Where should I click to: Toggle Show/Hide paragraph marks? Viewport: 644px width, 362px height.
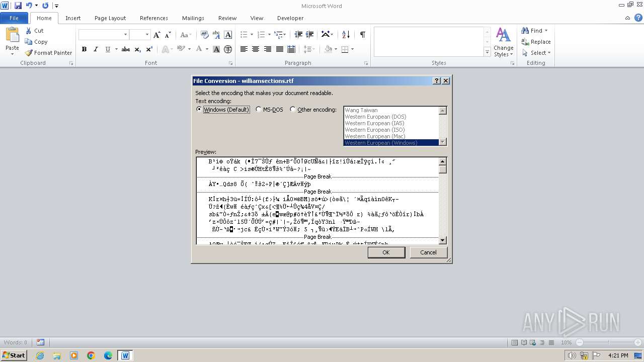362,35
